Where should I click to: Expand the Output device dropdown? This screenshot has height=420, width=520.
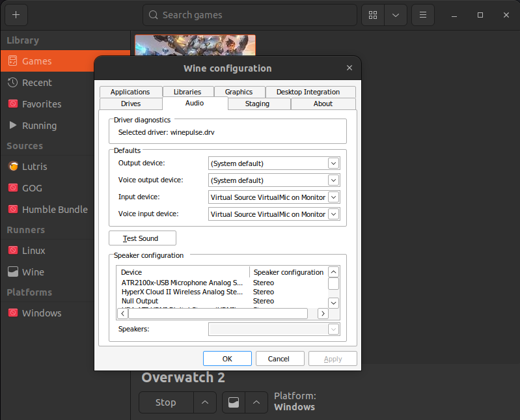click(334, 163)
